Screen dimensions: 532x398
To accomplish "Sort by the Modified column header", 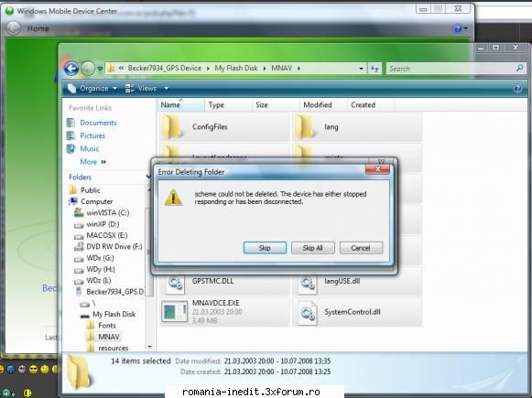I will coord(323,105).
